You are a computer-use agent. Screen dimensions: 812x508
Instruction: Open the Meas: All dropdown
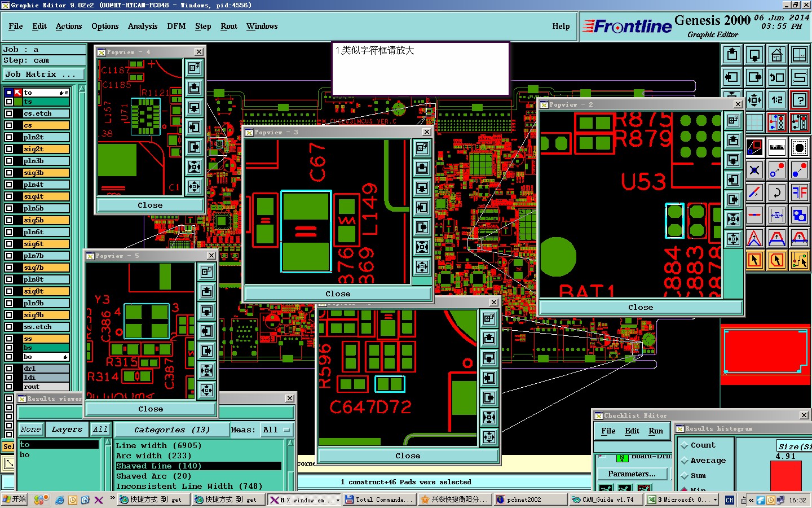tap(277, 430)
